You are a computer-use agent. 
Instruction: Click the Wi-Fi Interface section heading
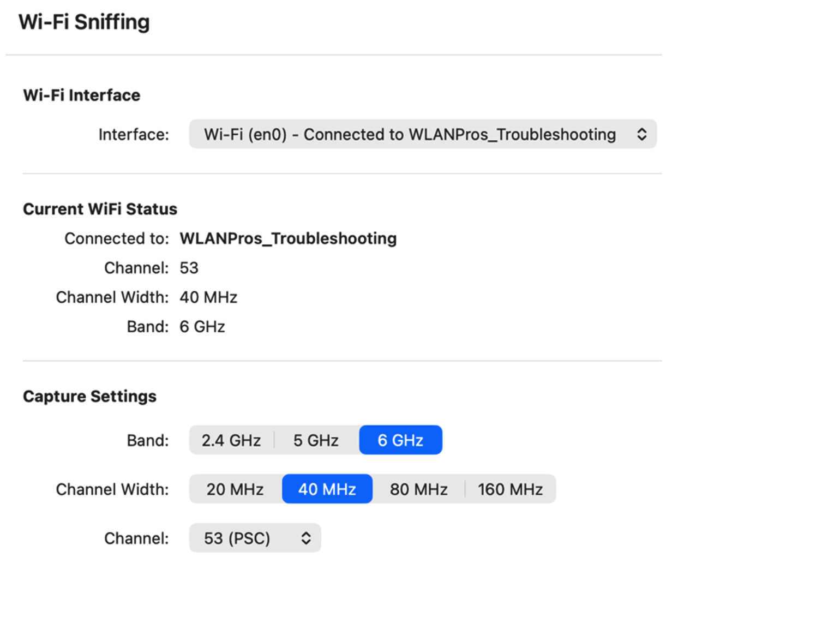pyautogui.click(x=82, y=95)
